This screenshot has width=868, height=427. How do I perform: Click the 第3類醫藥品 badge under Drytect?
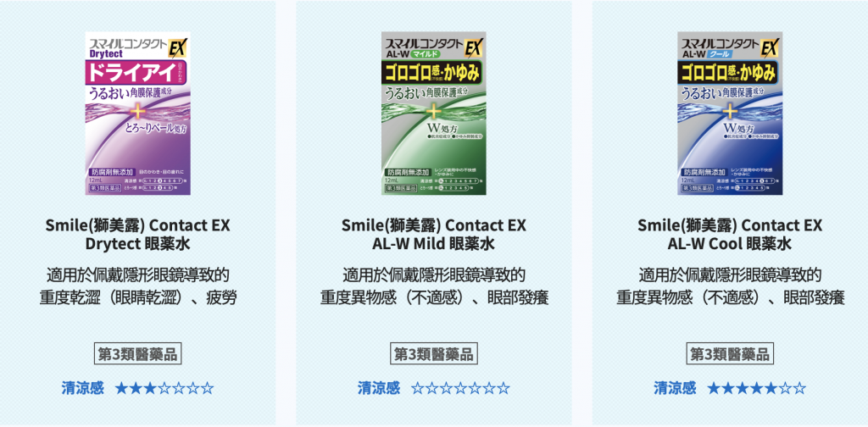coord(138,354)
